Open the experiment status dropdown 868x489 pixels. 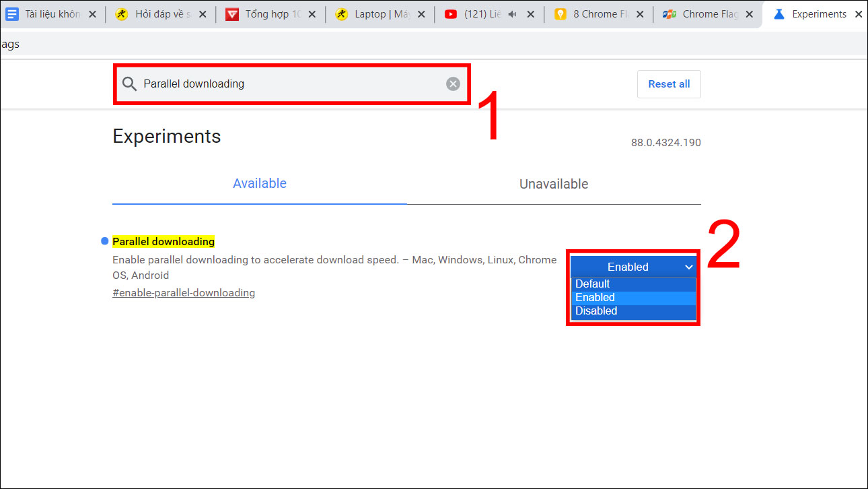(632, 267)
